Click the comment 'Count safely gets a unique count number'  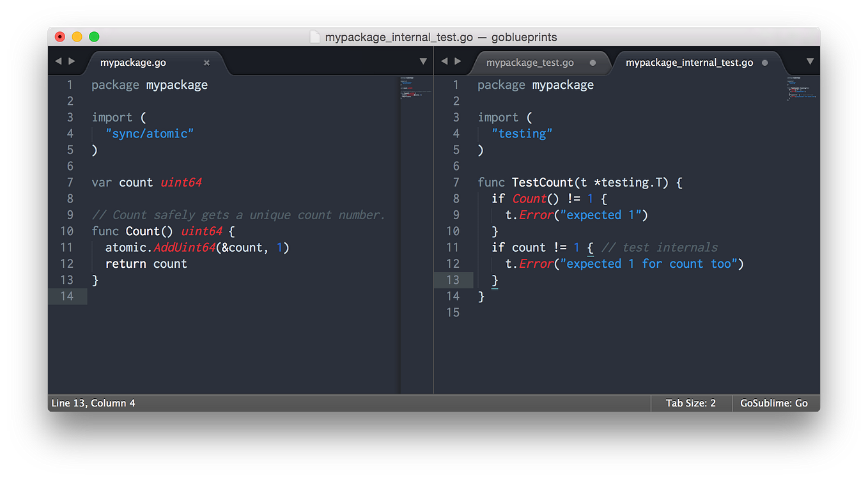point(238,215)
